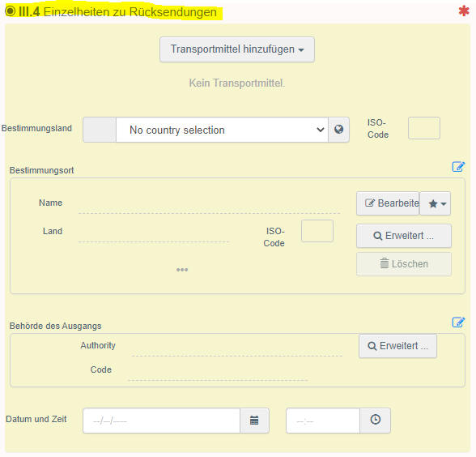The image size is (476, 457).
Task: Click the Löschen trash button
Action: 404,264
